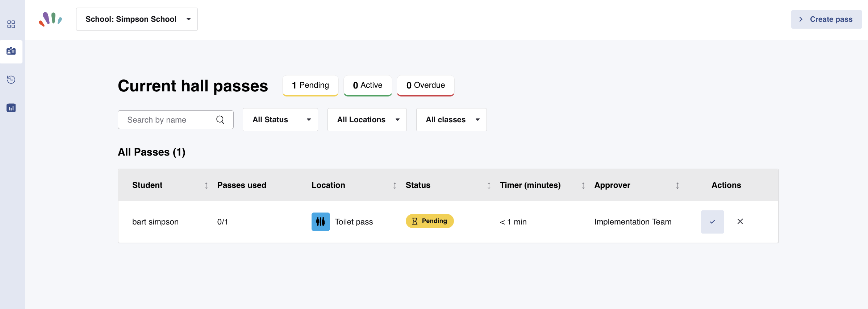Sort table by Timer column arrows
The height and width of the screenshot is (309, 868).
pos(583,185)
